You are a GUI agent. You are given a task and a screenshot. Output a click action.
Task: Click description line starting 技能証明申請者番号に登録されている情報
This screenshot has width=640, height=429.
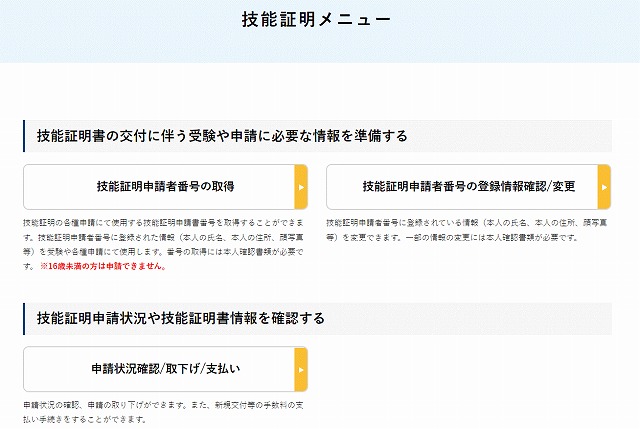click(467, 223)
